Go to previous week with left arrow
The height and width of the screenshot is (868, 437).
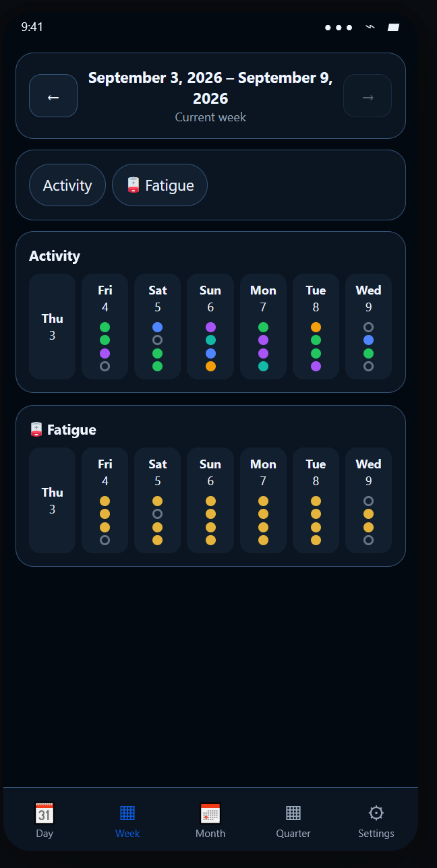click(x=53, y=96)
